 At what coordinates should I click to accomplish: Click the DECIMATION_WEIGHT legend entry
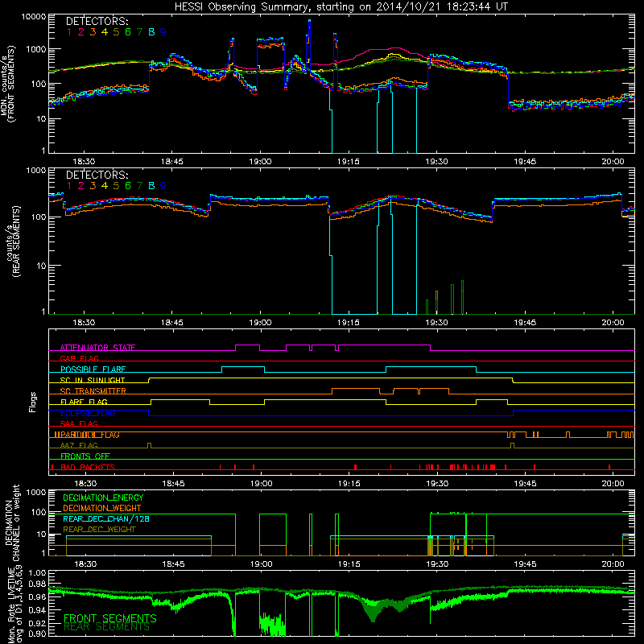click(x=102, y=509)
